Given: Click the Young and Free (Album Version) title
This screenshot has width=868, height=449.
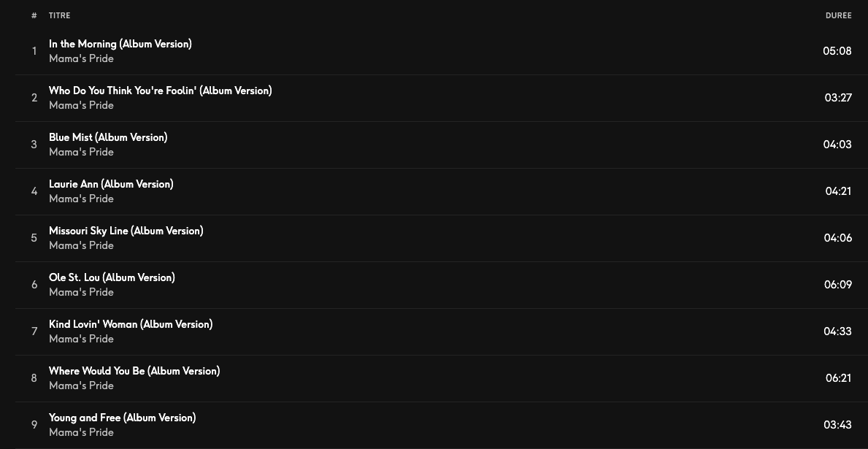Looking at the screenshot, I should click(122, 418).
